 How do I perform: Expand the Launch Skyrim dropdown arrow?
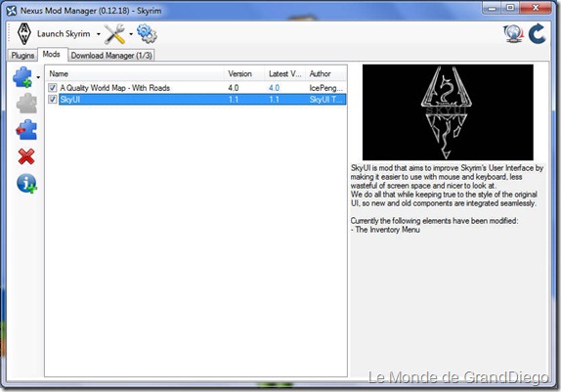point(98,34)
